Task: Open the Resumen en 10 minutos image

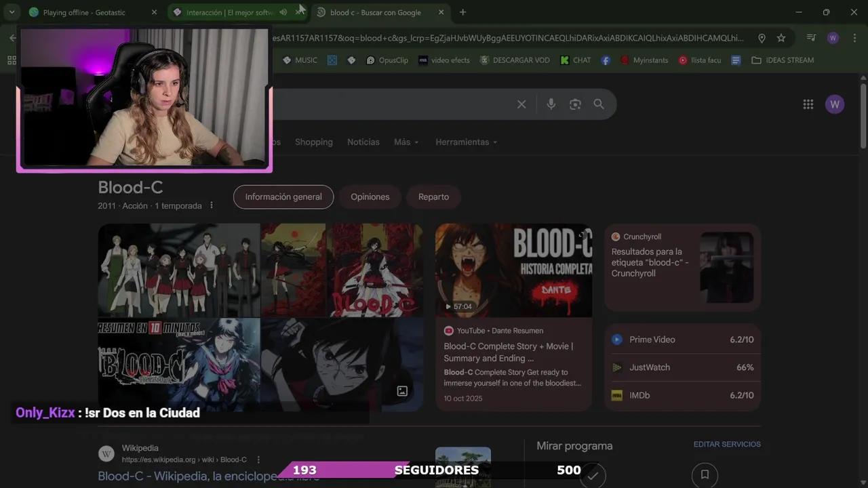Action: [x=179, y=365]
